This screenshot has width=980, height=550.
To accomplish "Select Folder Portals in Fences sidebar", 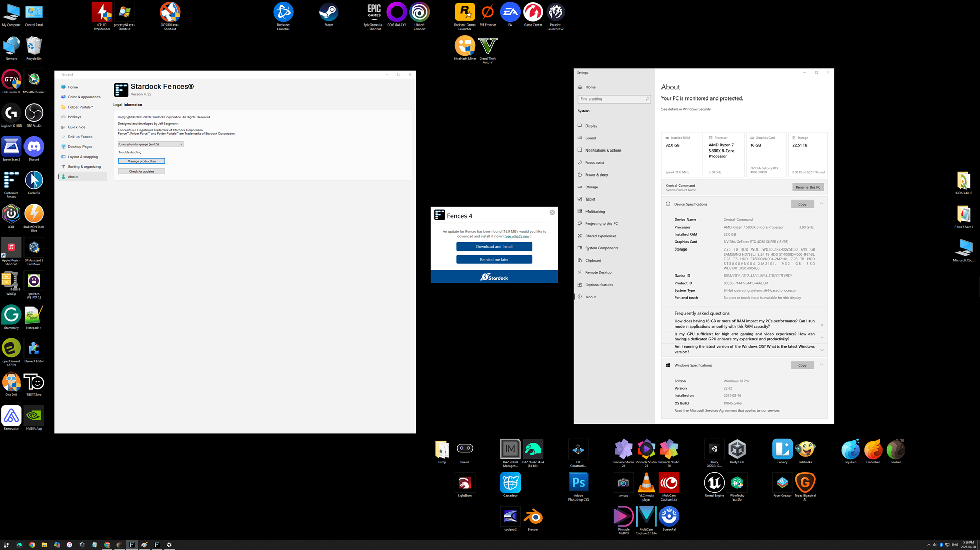I will (80, 107).
